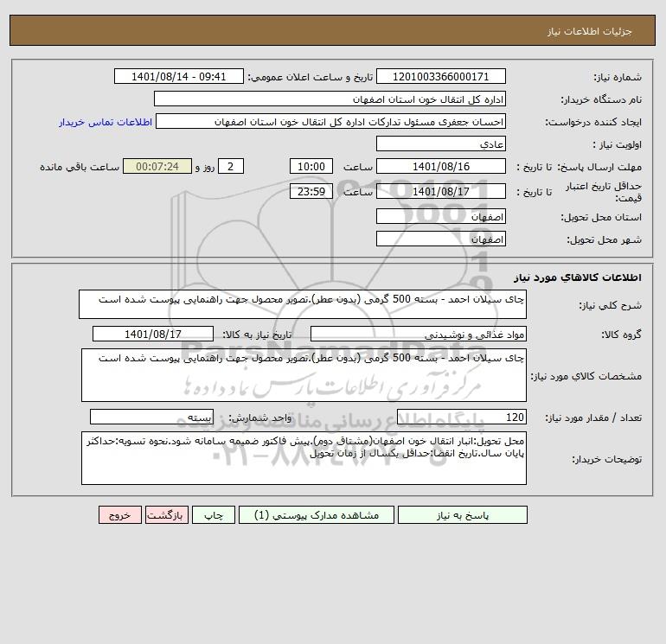Click the label 'توضیحات خریدار:'

(x=606, y=459)
